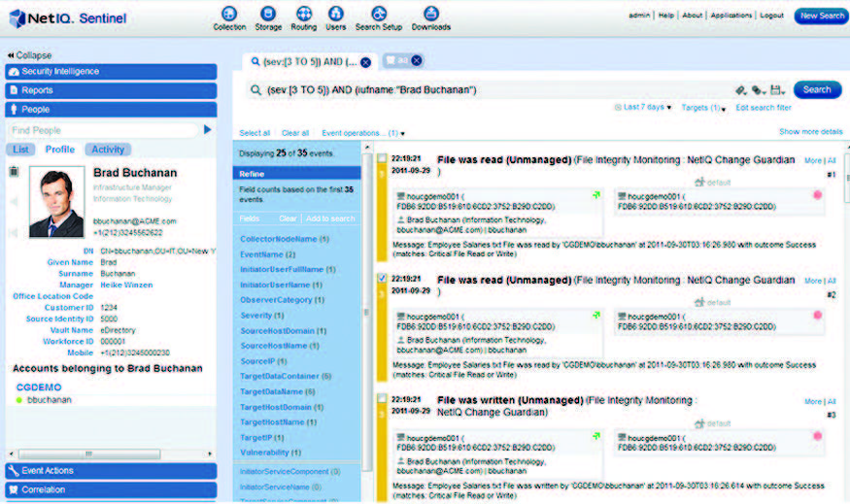Screen dimensions: 850x504
Task: Collapse the left navigation panel
Action: click(x=30, y=55)
